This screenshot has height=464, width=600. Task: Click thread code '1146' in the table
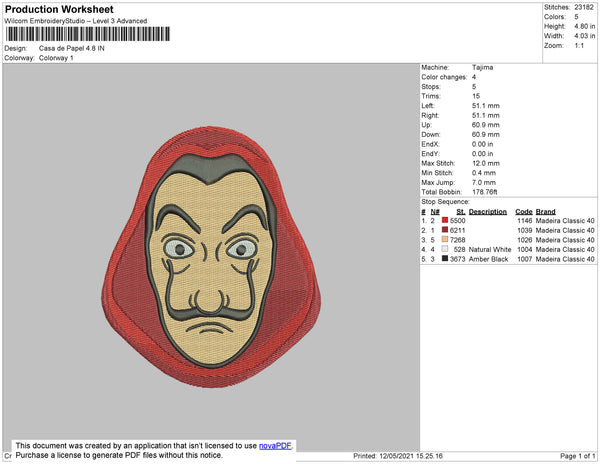pos(525,221)
